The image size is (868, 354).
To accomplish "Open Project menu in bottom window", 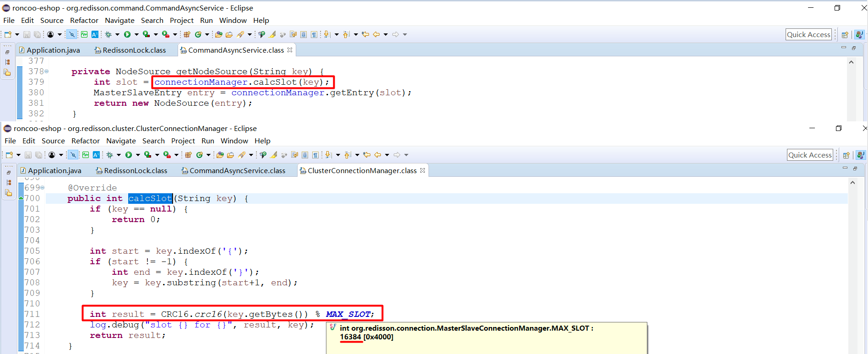I will [x=183, y=141].
